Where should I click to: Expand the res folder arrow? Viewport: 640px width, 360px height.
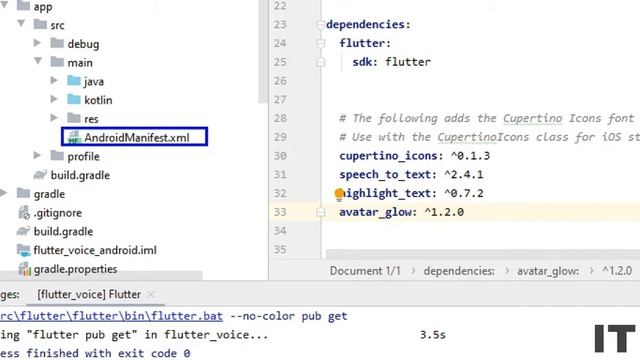(54, 118)
